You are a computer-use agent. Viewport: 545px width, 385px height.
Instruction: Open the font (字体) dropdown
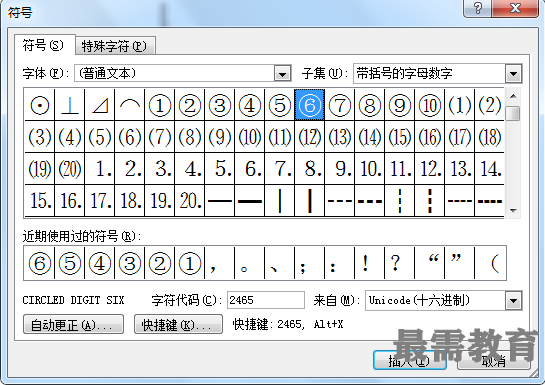[x=283, y=74]
